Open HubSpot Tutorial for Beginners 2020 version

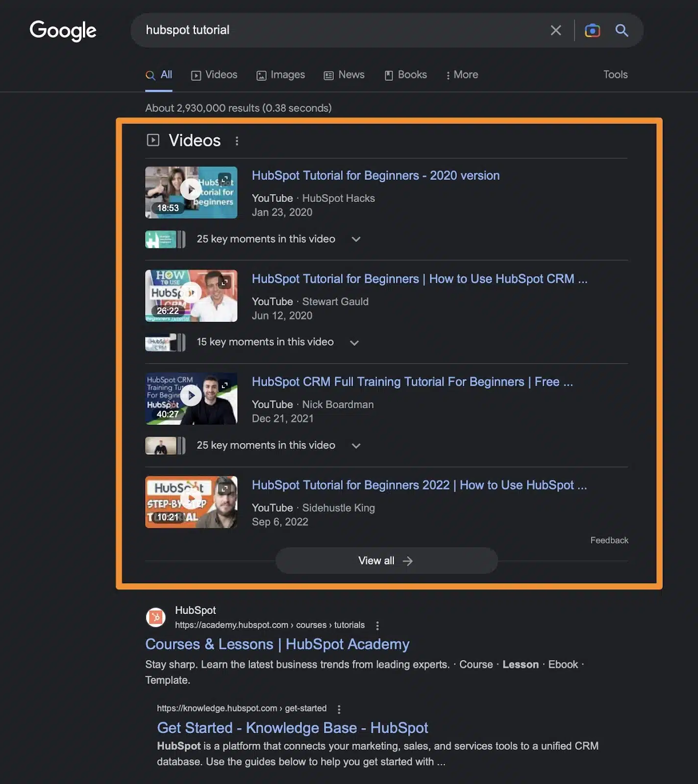click(x=375, y=175)
